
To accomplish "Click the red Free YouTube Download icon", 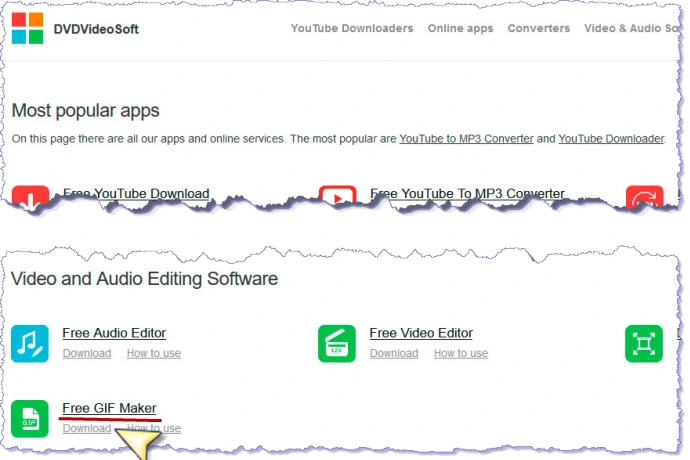I will [x=30, y=196].
